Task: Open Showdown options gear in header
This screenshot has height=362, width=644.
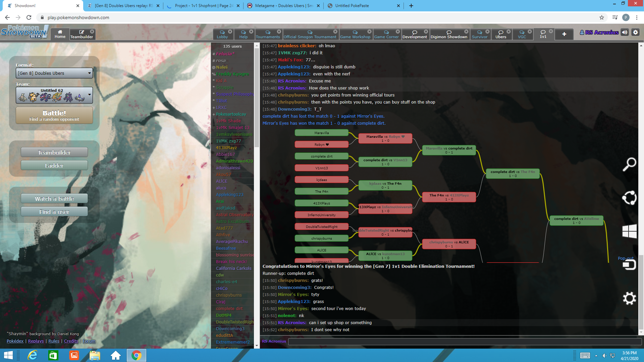Action: tap(636, 33)
